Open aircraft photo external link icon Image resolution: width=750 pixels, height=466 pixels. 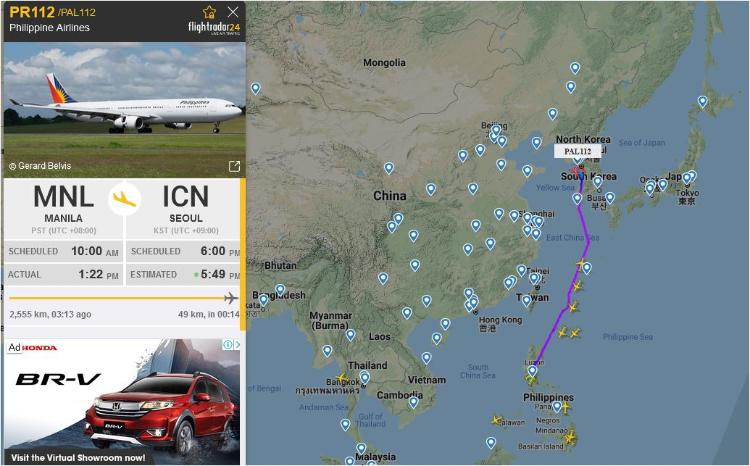234,166
